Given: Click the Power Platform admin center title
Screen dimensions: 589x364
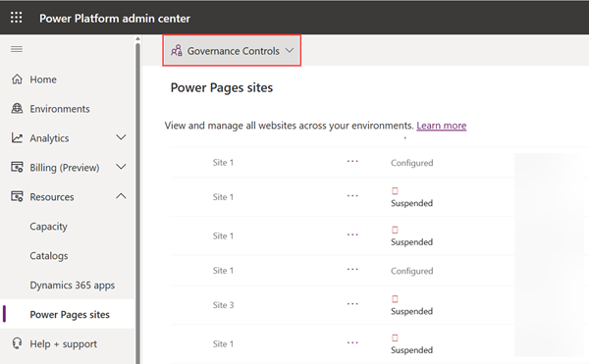Looking at the screenshot, I should [115, 19].
